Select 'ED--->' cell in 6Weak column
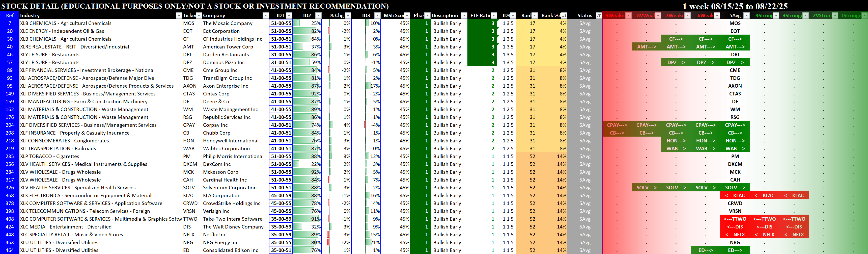The width and height of the screenshot is (868, 254). pyautogui.click(x=705, y=250)
